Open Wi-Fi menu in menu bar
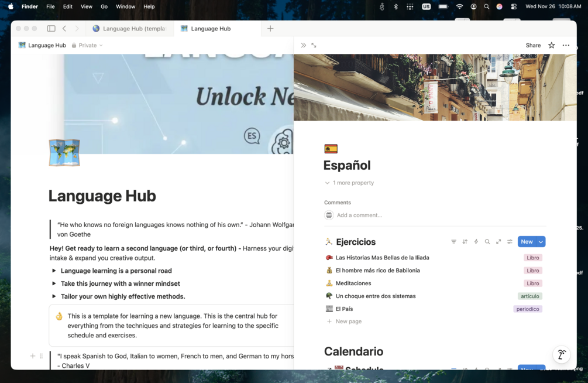The height and width of the screenshot is (383, 588). [x=459, y=6]
